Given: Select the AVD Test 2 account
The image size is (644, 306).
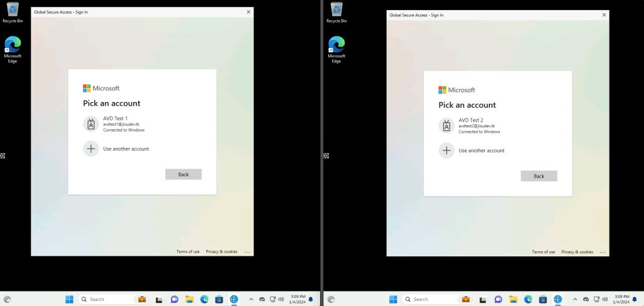Looking at the screenshot, I should pos(498,125).
